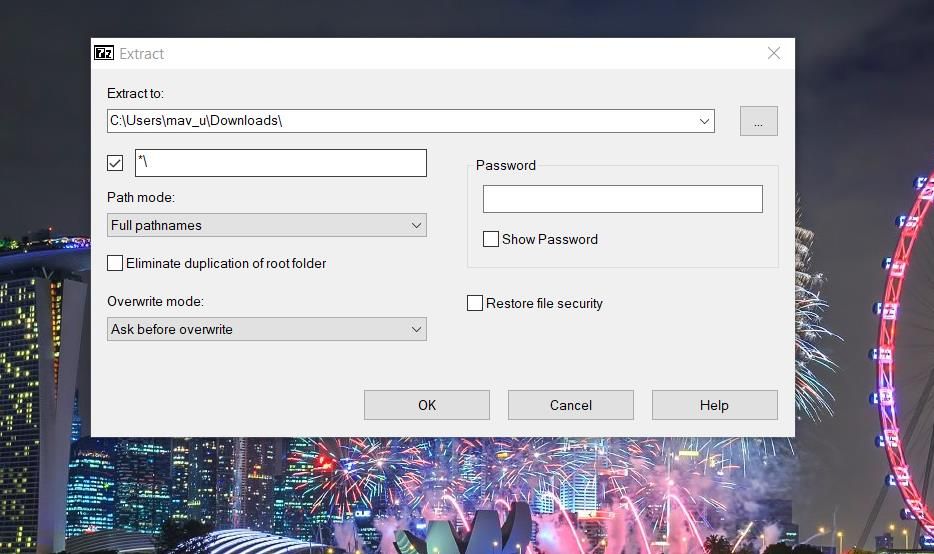934x554 pixels.
Task: Click the Extract to path field
Action: (400, 121)
